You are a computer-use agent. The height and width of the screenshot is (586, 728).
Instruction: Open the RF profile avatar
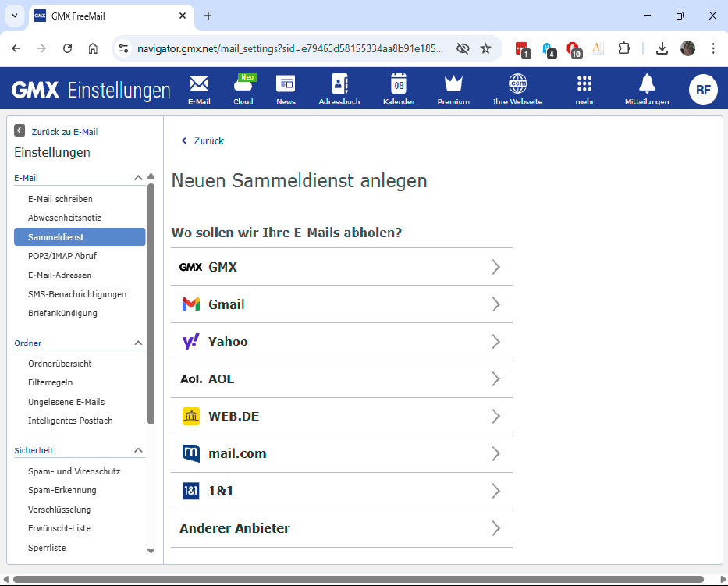702,88
